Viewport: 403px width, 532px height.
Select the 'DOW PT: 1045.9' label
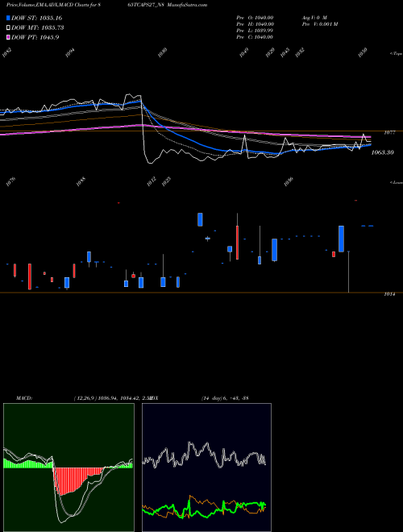pos(35,37)
